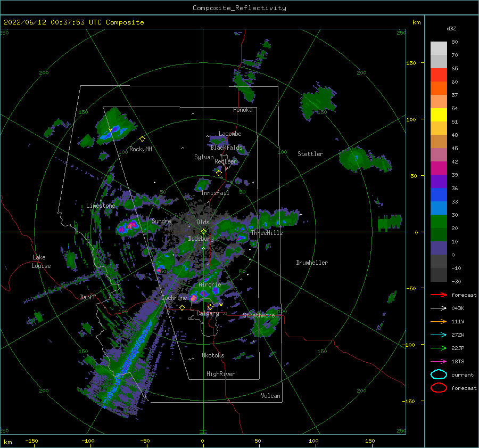This screenshot has height=448, width=479.
Task: Click the yellow diamond marker below Cochrane
Action: 183,308
